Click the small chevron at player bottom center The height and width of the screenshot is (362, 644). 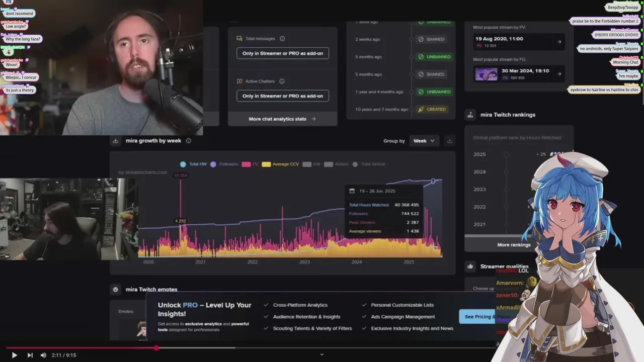[322, 354]
